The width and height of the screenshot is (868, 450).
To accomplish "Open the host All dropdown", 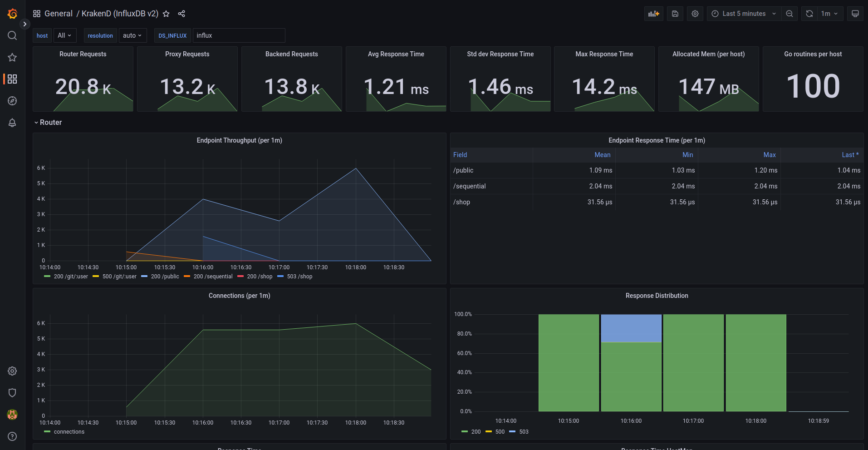I will 64,35.
